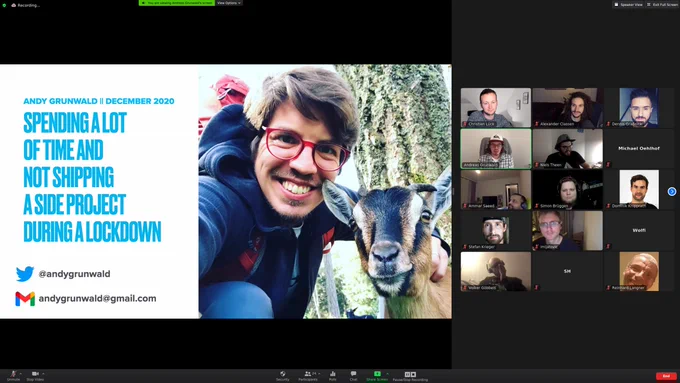680x383 pixels.
Task: Click andygrunwald@gmail.com email text
Action: click(x=98, y=298)
